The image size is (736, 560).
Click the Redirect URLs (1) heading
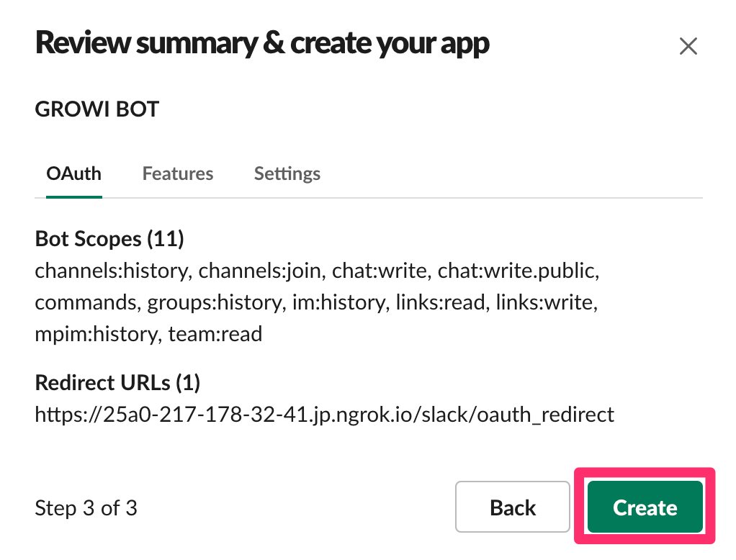[x=117, y=383]
